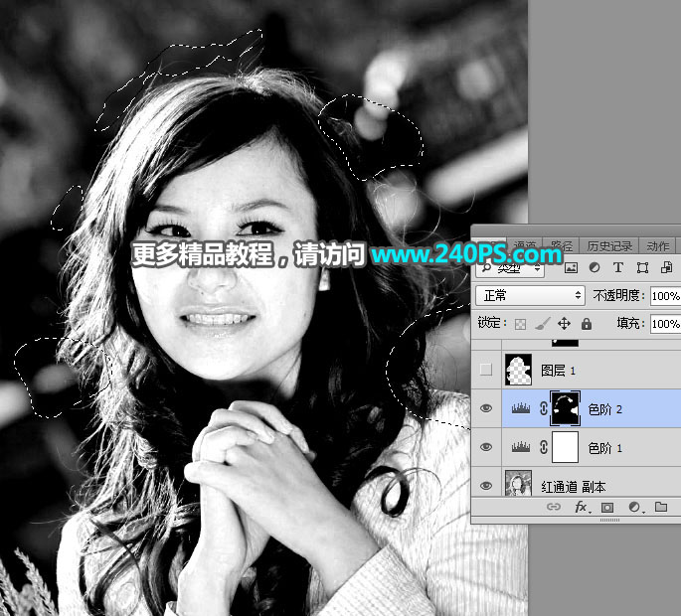Image resolution: width=681 pixels, height=616 pixels.
Task: Filter layers by shape icon
Action: coord(642,268)
